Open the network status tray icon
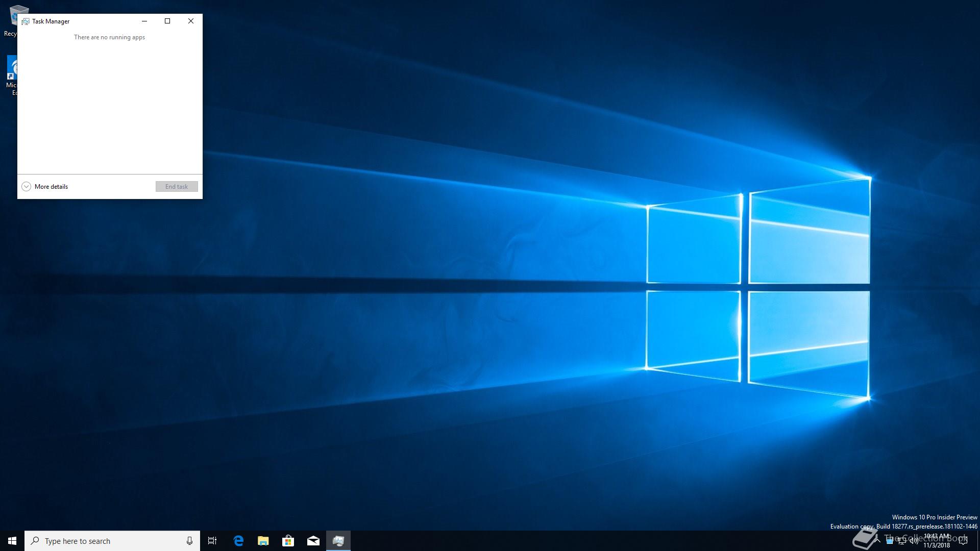The image size is (980, 551). (x=902, y=541)
